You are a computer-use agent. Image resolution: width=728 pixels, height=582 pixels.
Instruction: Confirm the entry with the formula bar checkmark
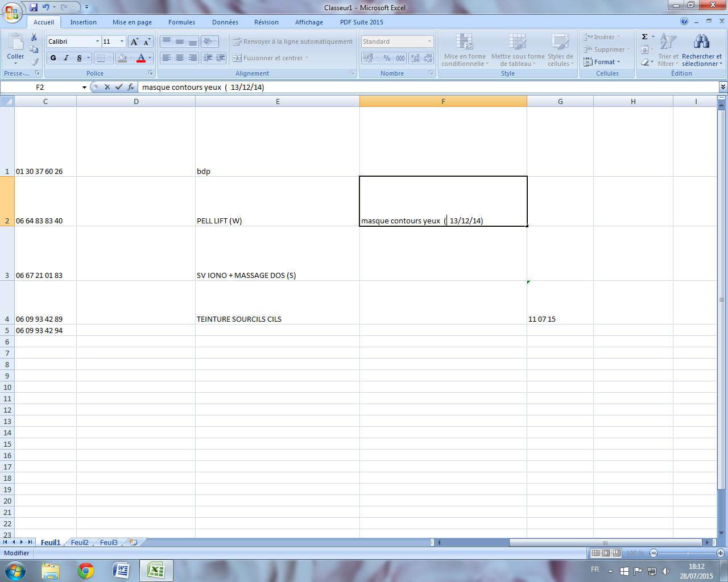click(x=119, y=87)
